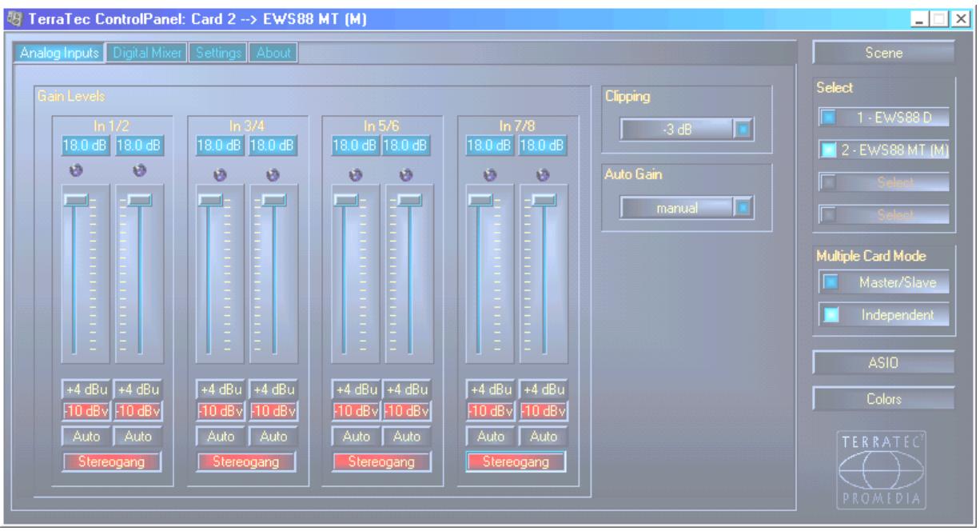The image size is (980, 531).
Task: Click the Clipping -3 dB value field
Action: tap(677, 129)
